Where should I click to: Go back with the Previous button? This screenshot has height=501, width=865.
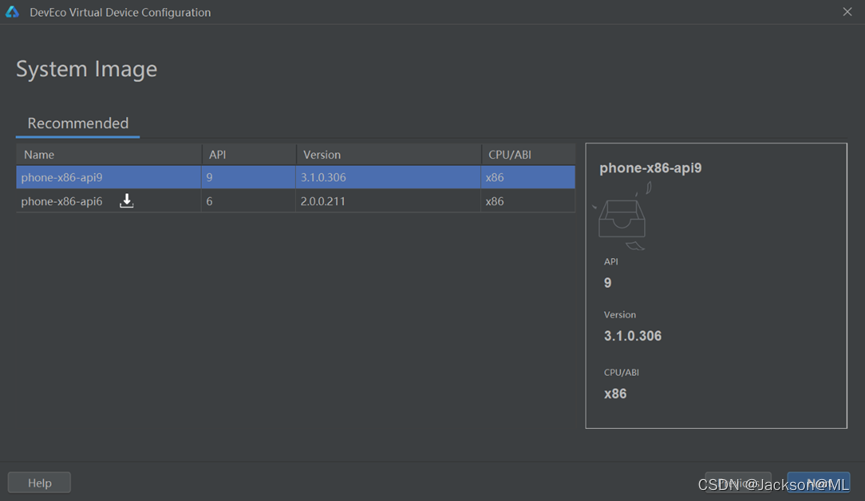[738, 483]
